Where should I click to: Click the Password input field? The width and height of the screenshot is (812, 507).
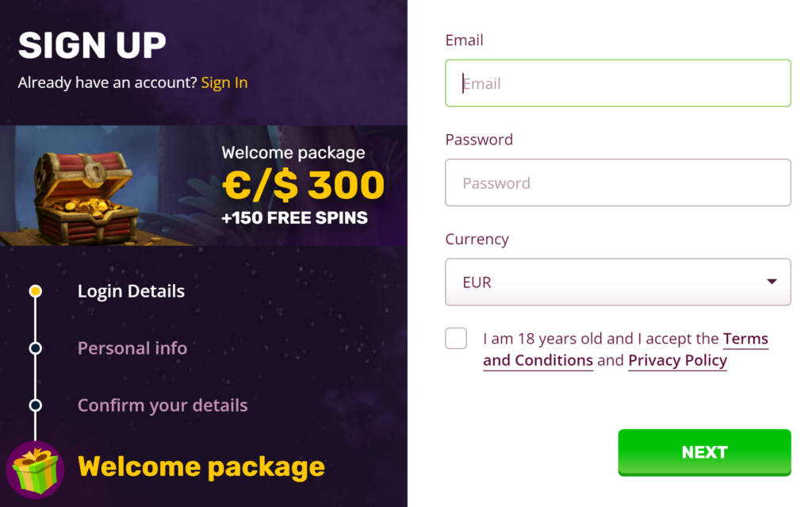(x=618, y=182)
